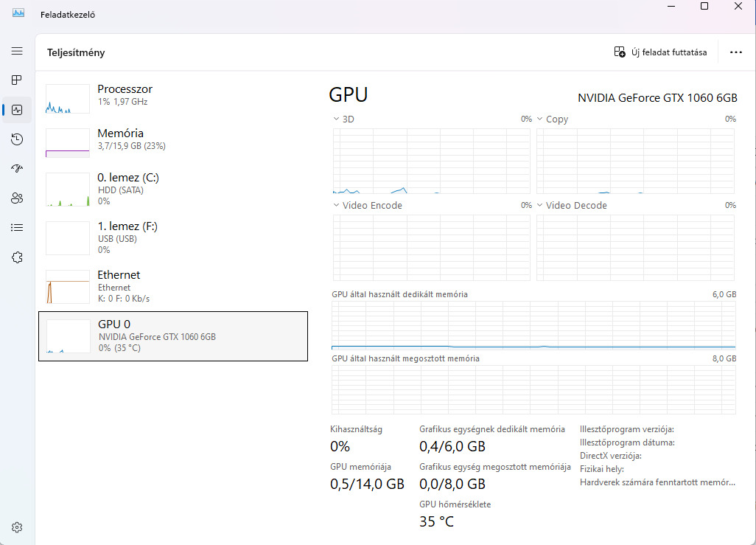Click the dedicated GPU memory graph
Screen dimensions: 756x545
pyautogui.click(x=533, y=324)
